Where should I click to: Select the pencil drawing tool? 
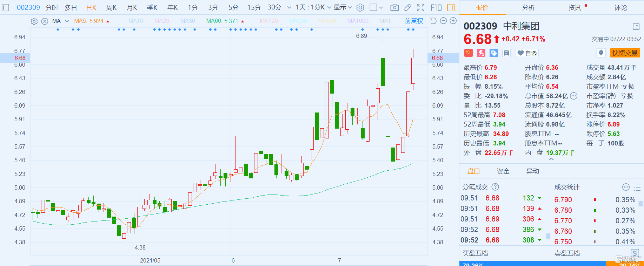[408, 7]
